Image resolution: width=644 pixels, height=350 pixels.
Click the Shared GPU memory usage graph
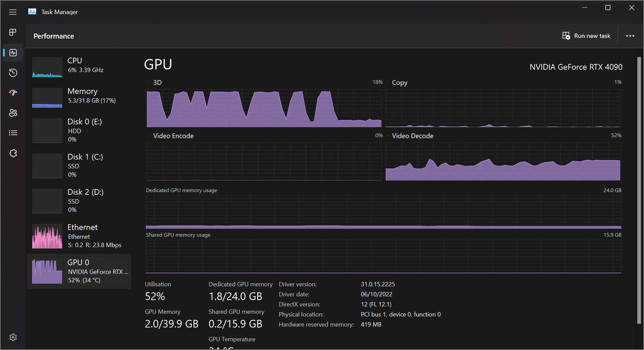tap(383, 256)
